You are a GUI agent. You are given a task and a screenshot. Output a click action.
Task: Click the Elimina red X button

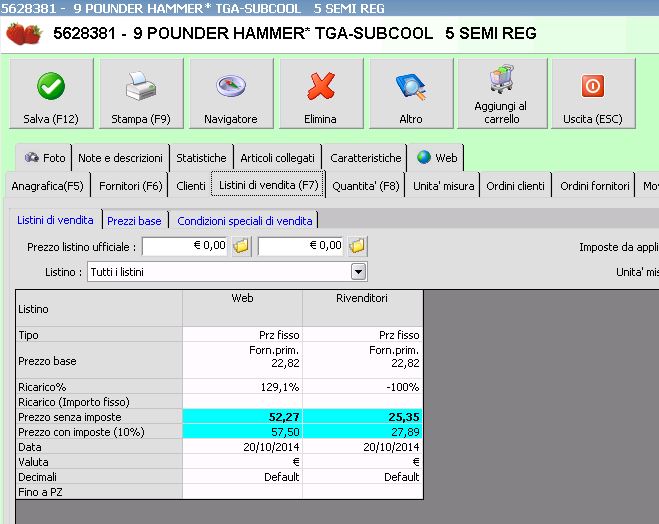click(321, 93)
